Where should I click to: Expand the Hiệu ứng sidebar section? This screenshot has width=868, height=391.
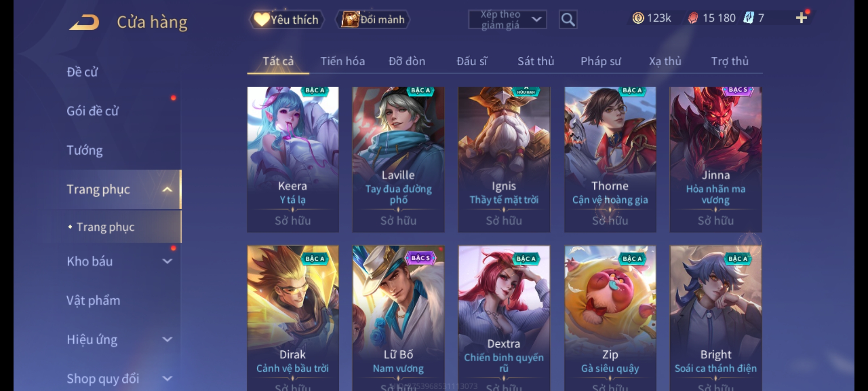pyautogui.click(x=167, y=339)
